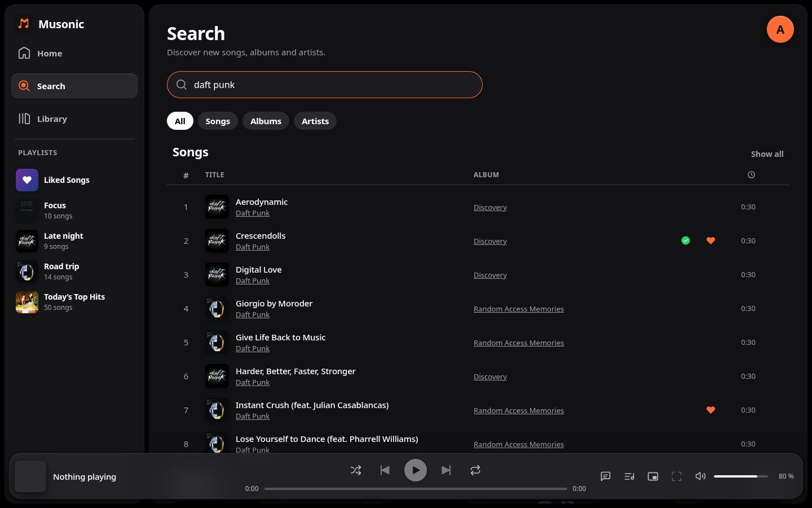Click the Musonic logo icon
Image resolution: width=812 pixels, height=508 pixels.
pyautogui.click(x=24, y=24)
